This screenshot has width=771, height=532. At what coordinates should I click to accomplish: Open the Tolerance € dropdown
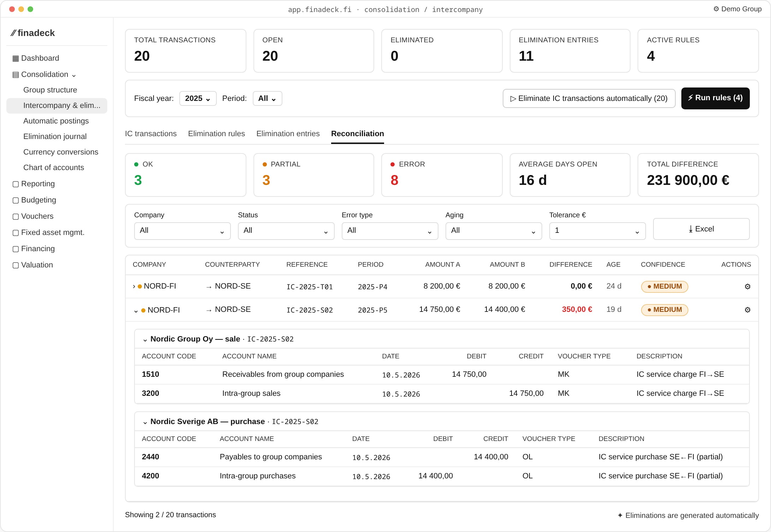tap(597, 231)
